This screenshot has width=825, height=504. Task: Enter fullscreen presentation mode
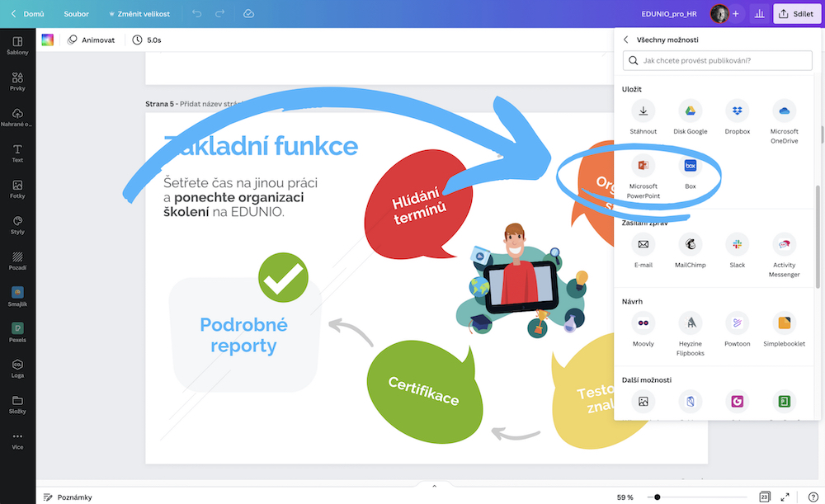(785, 497)
